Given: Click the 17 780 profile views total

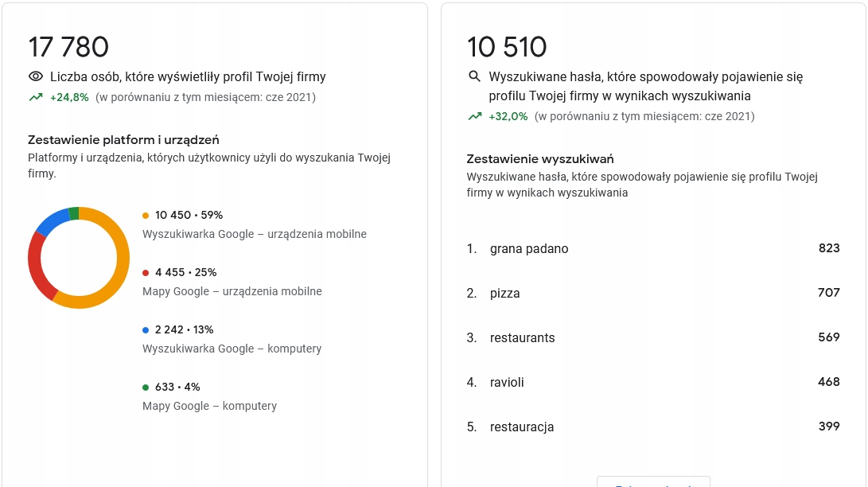Looking at the screenshot, I should tap(68, 47).
